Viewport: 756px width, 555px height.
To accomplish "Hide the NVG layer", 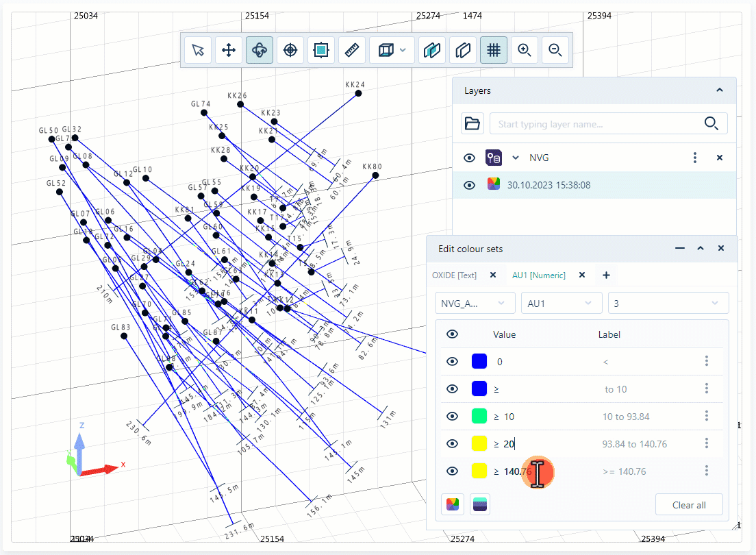I will pyautogui.click(x=469, y=158).
